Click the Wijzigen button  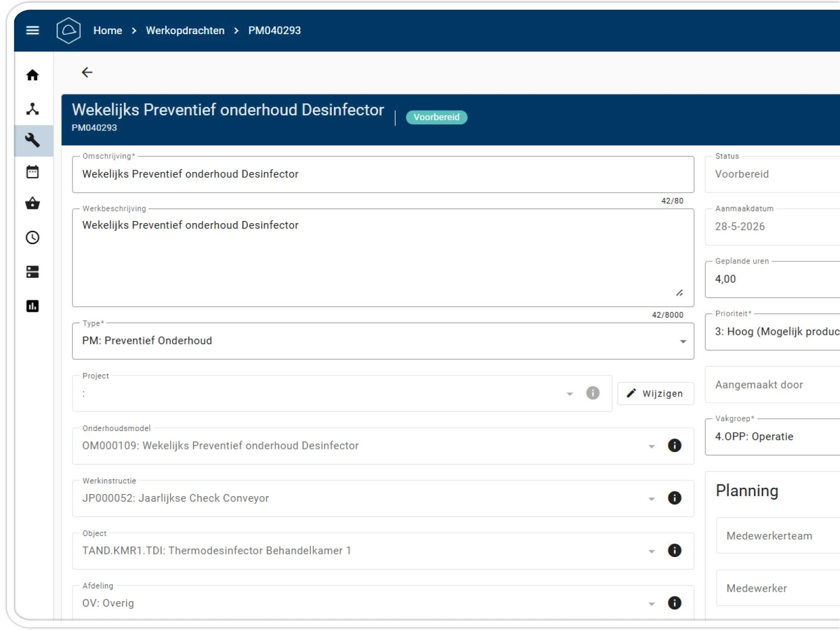tap(656, 393)
